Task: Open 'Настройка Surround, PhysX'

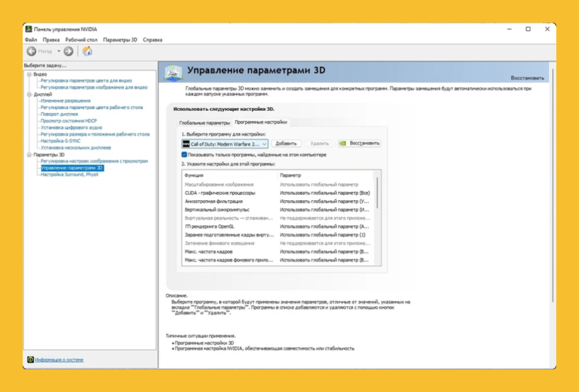Action: [69, 175]
